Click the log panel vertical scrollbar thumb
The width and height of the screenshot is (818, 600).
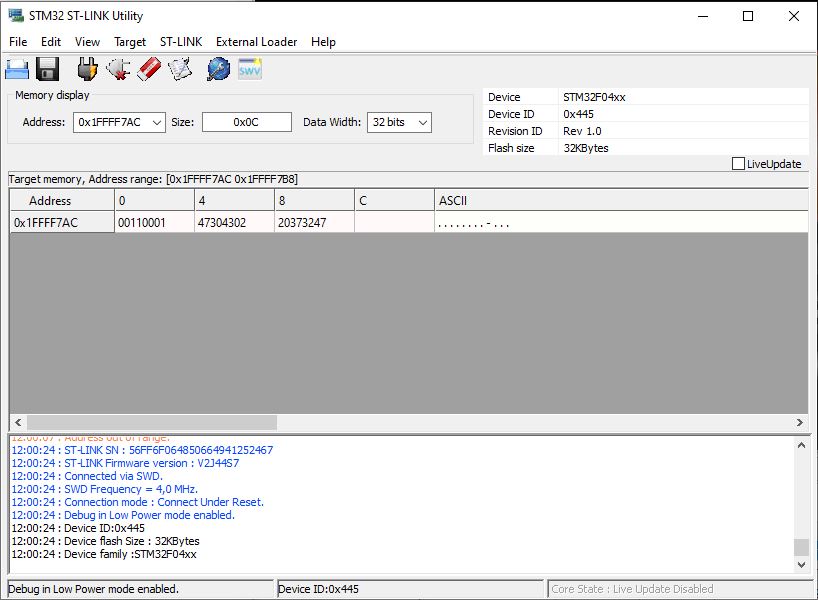click(801, 547)
